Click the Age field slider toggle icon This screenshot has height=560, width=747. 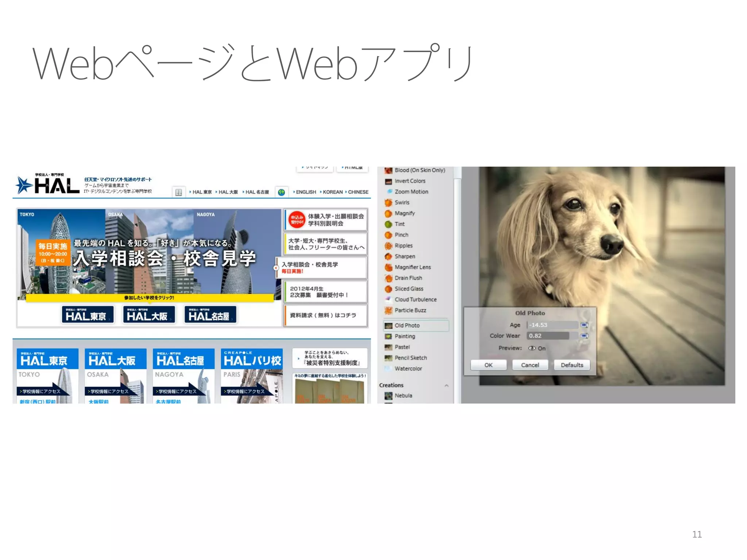coord(584,325)
